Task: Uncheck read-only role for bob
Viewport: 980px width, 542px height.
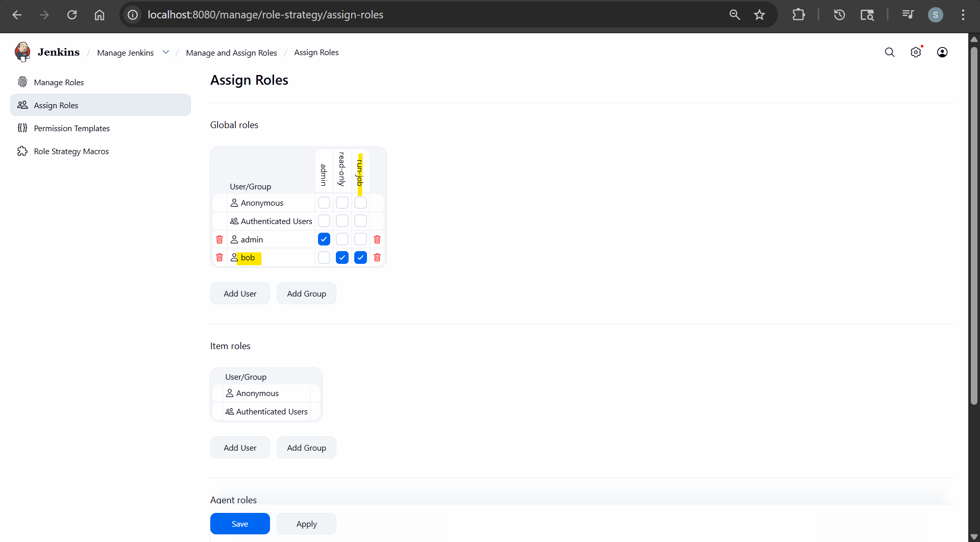Action: pos(342,258)
